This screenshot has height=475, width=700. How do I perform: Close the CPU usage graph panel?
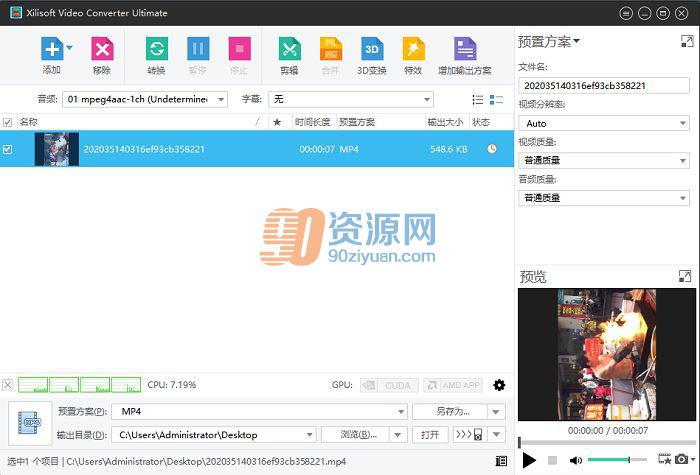tap(8, 385)
